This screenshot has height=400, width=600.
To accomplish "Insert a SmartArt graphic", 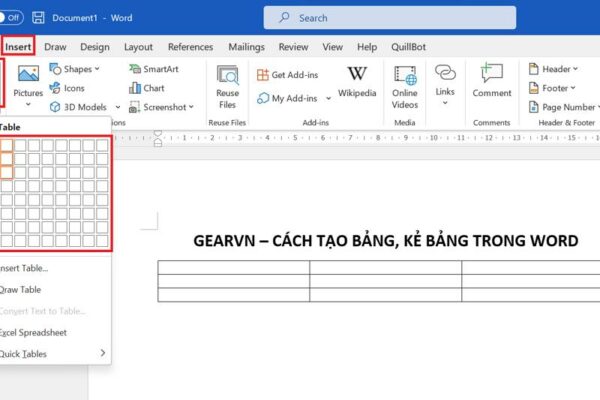I will [x=154, y=69].
